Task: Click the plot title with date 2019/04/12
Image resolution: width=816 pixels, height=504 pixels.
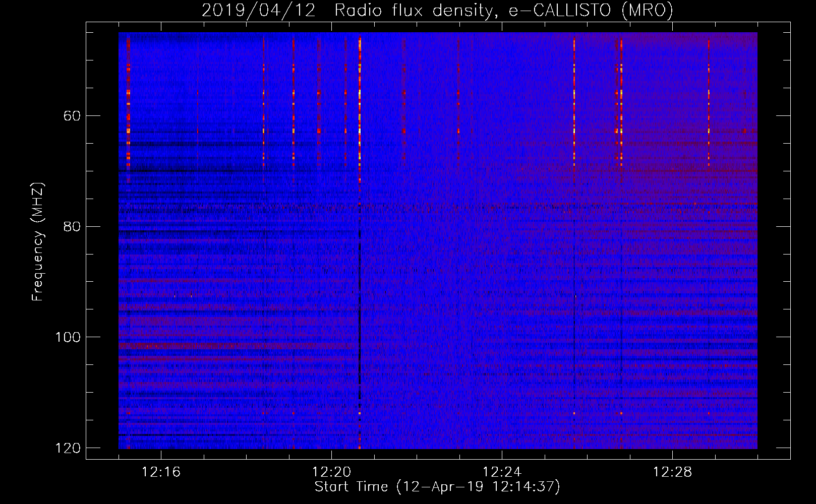Action: click(x=437, y=10)
